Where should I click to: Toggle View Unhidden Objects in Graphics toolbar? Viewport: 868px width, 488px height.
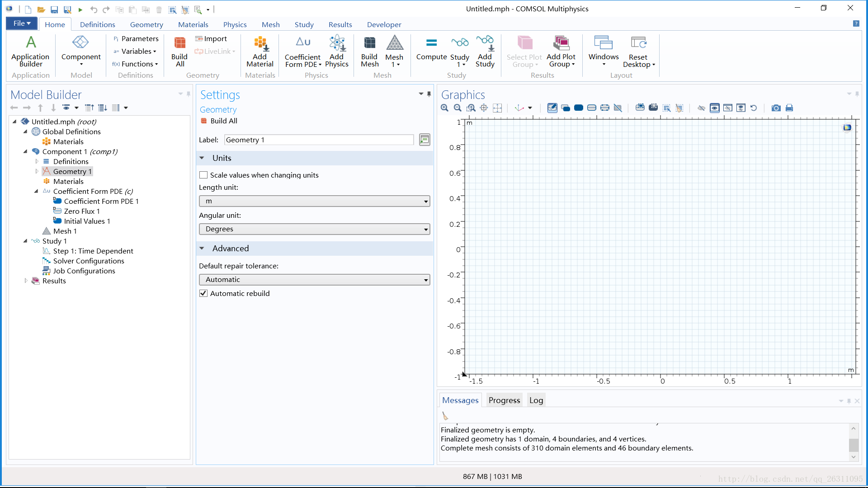(x=714, y=108)
